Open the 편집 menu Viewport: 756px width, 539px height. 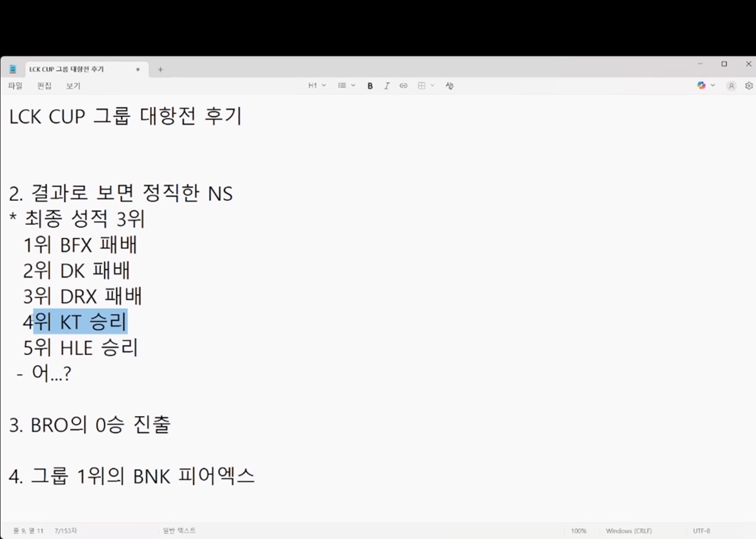[44, 86]
